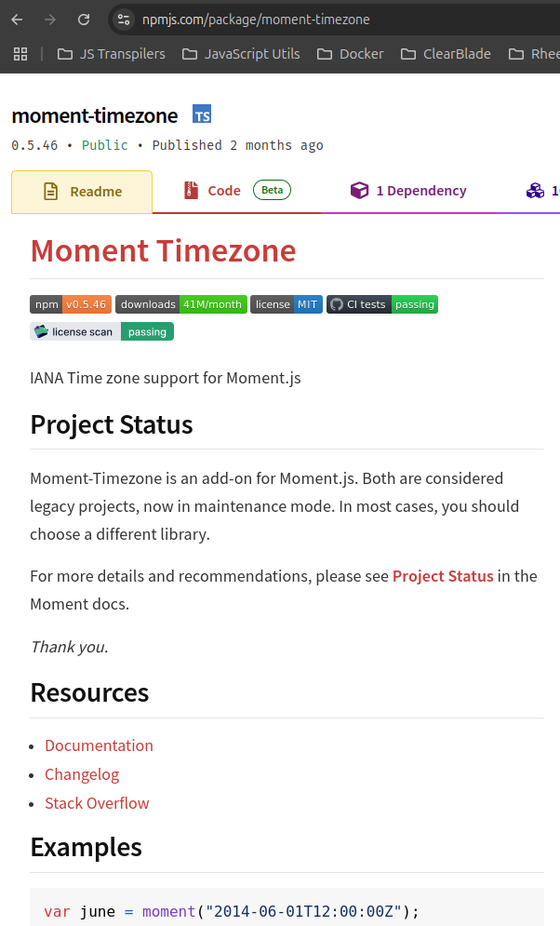Switch to the Code tab

tap(223, 191)
